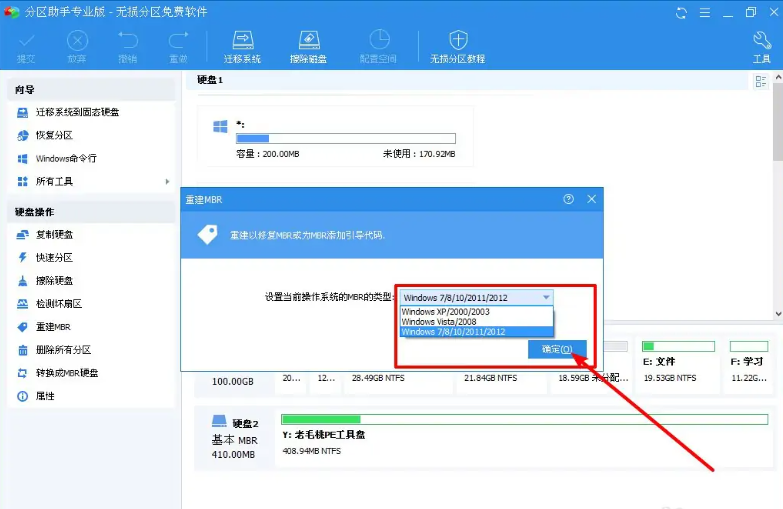Click the 硬盘1 header label
783x509 pixels.
[210, 80]
